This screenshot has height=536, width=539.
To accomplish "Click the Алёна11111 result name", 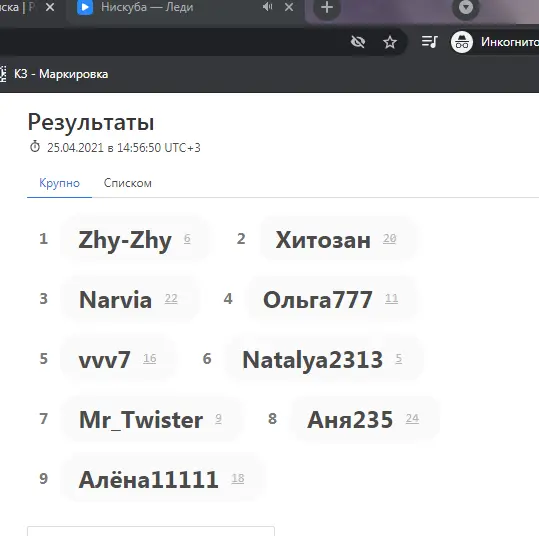I will coord(148,480).
